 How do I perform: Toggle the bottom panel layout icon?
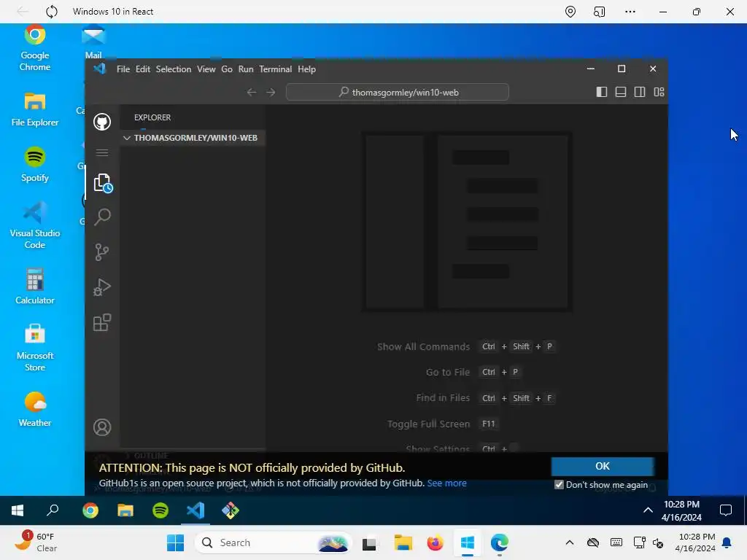[x=621, y=92]
